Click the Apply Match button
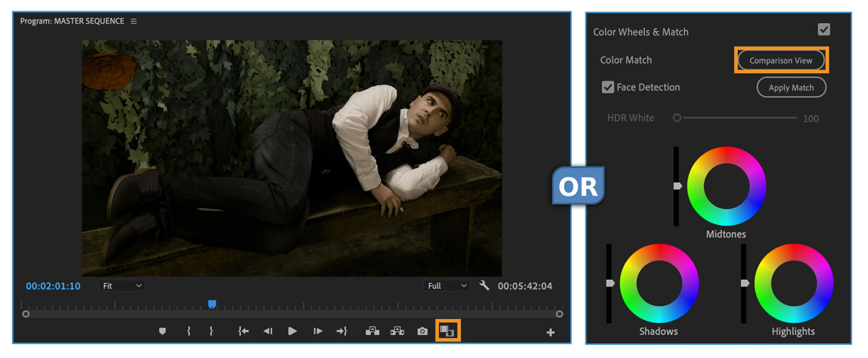Screen dimensions: 868x358 tap(791, 87)
